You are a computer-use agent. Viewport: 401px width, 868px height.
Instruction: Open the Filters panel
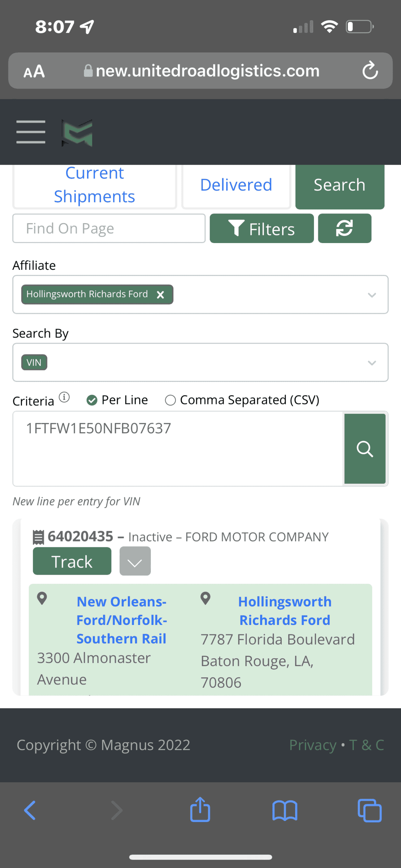point(262,229)
